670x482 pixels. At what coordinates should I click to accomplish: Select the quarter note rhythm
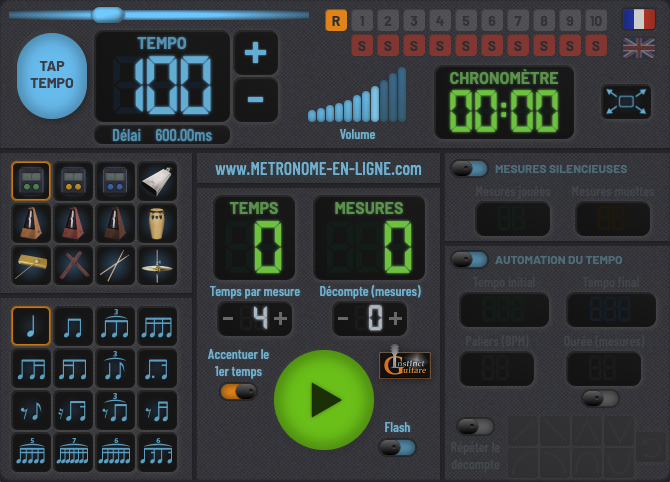pos(31,326)
